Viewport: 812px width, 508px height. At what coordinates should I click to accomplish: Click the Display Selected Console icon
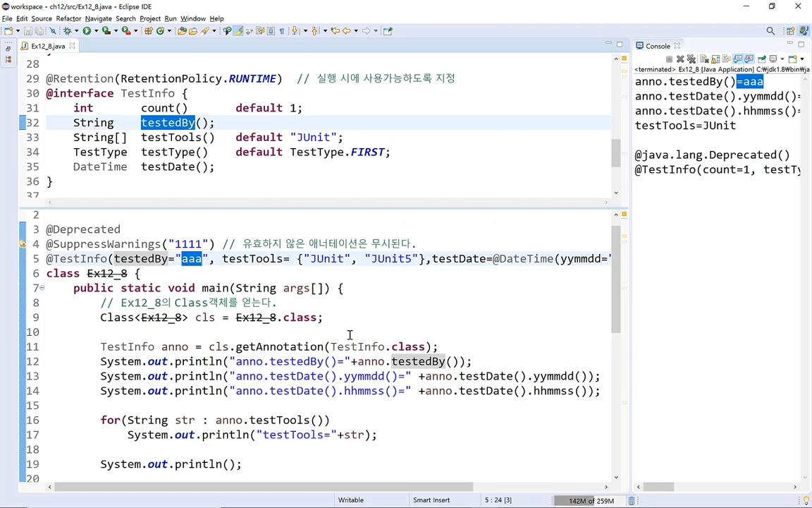tap(773, 59)
